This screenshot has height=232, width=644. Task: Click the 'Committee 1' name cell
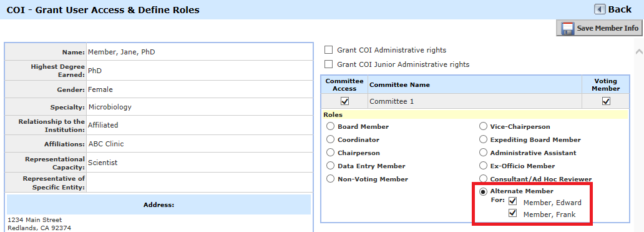click(475, 101)
